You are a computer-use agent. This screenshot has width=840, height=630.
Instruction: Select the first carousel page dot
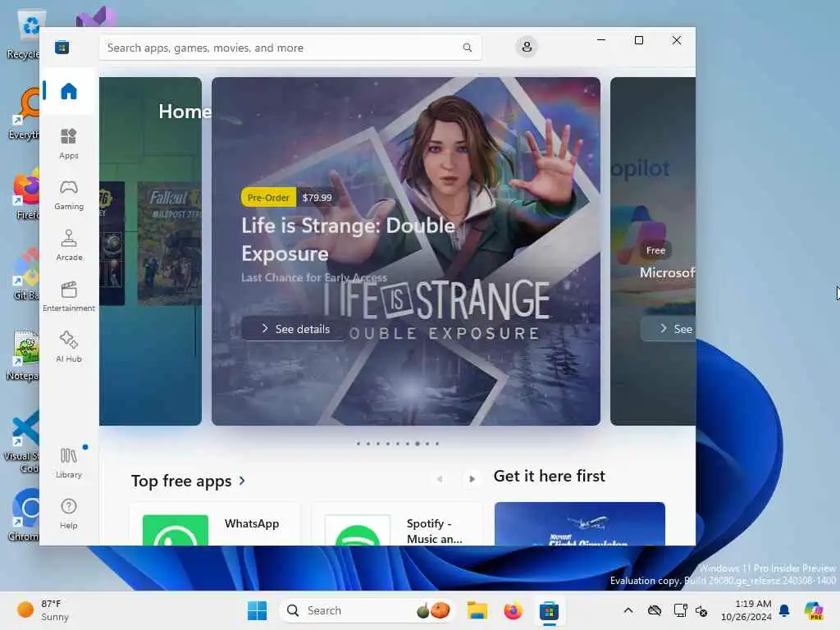[358, 444]
